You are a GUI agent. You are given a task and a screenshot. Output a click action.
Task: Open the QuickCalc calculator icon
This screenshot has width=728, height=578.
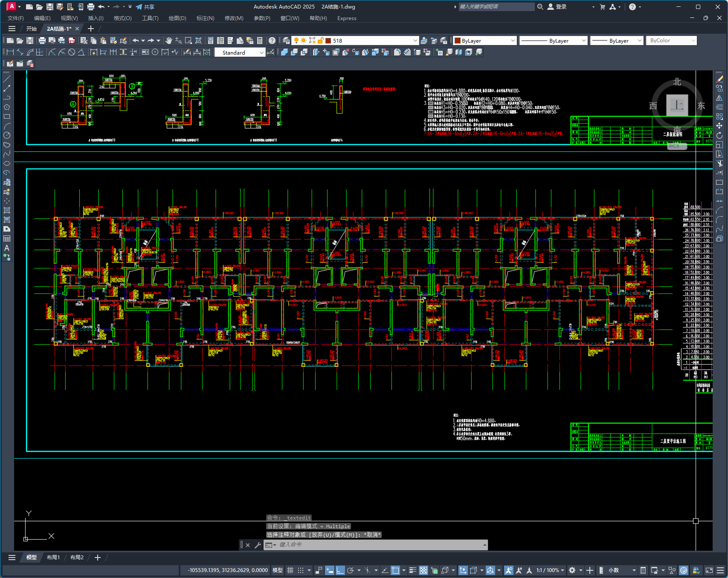click(x=260, y=41)
